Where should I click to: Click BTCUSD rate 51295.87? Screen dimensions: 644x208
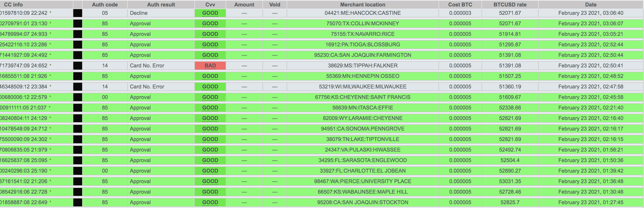click(510, 45)
